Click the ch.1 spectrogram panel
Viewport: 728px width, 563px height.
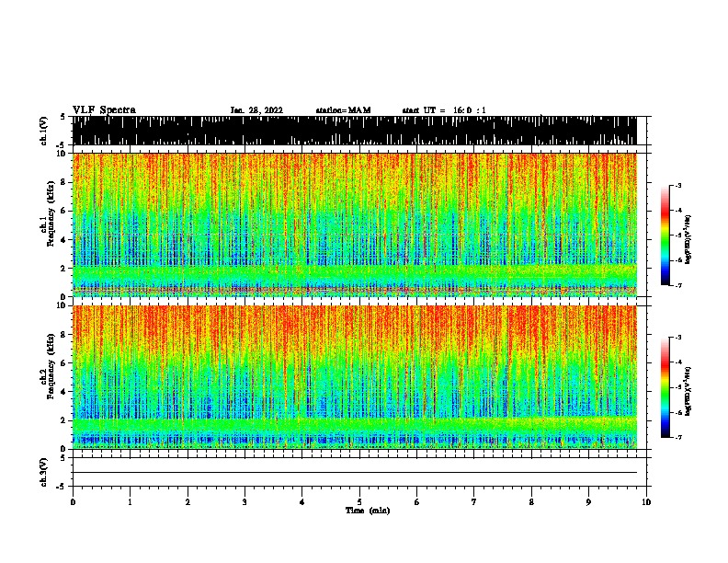pyautogui.click(x=355, y=224)
